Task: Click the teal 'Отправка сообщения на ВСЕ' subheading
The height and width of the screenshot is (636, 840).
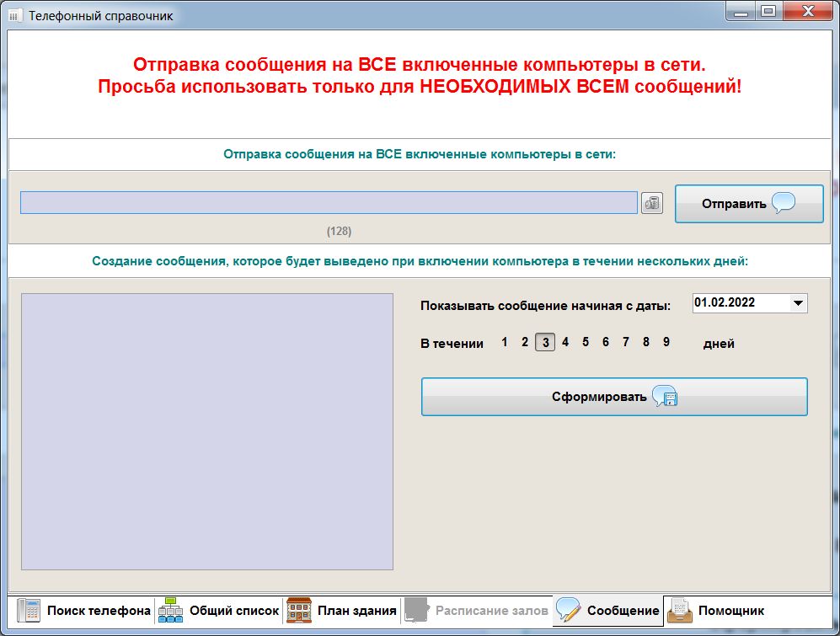Action: pos(420,154)
